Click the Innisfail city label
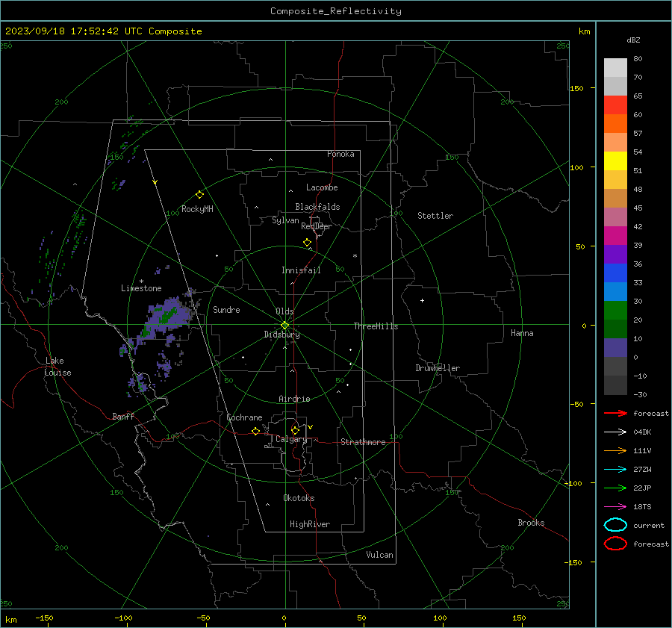The width and height of the screenshot is (672, 628). [x=301, y=270]
